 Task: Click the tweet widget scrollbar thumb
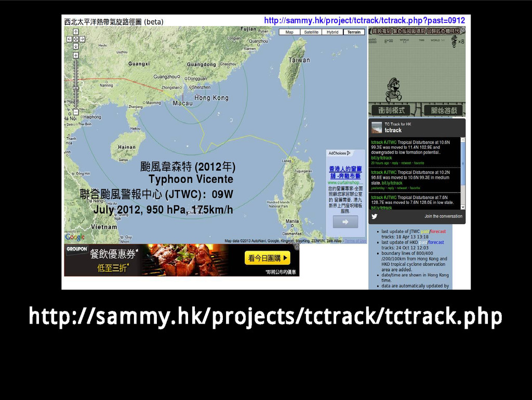[463, 164]
